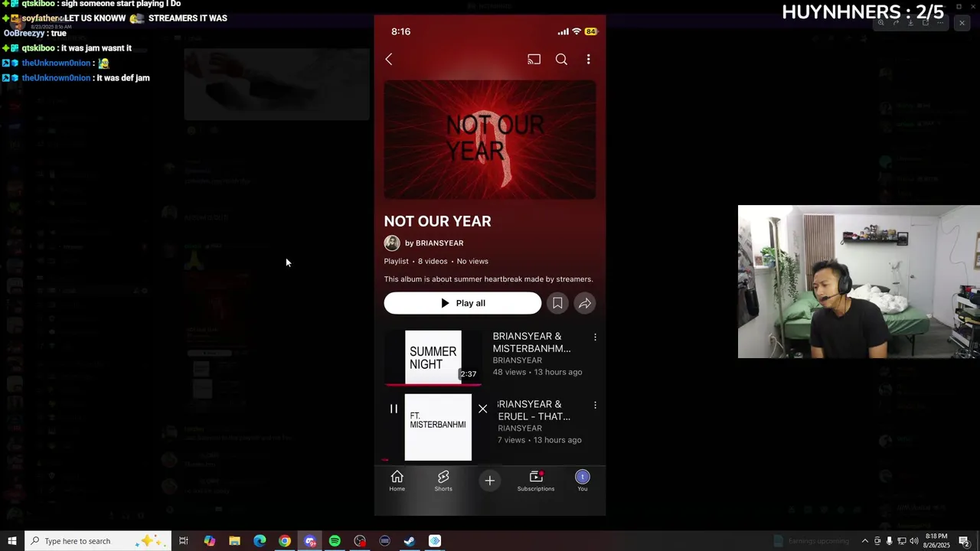980x551 pixels.
Task: Open options for the Summer Night video
Action: point(595,337)
